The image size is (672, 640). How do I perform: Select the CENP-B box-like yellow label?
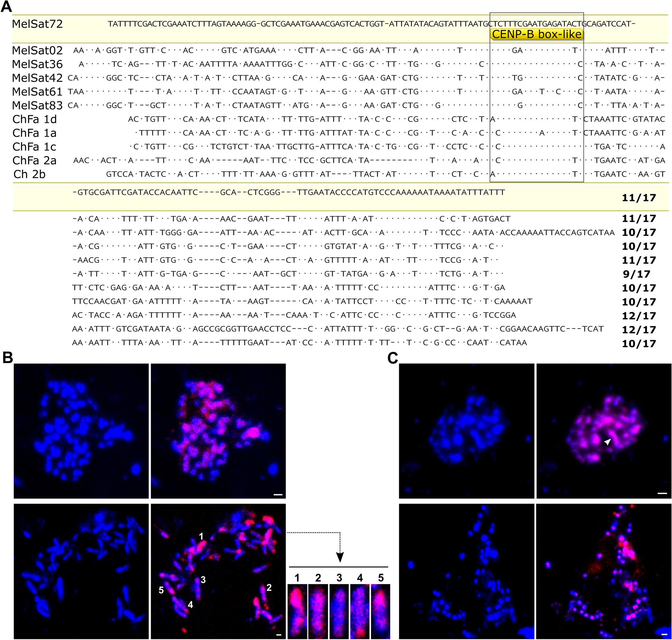[536, 34]
